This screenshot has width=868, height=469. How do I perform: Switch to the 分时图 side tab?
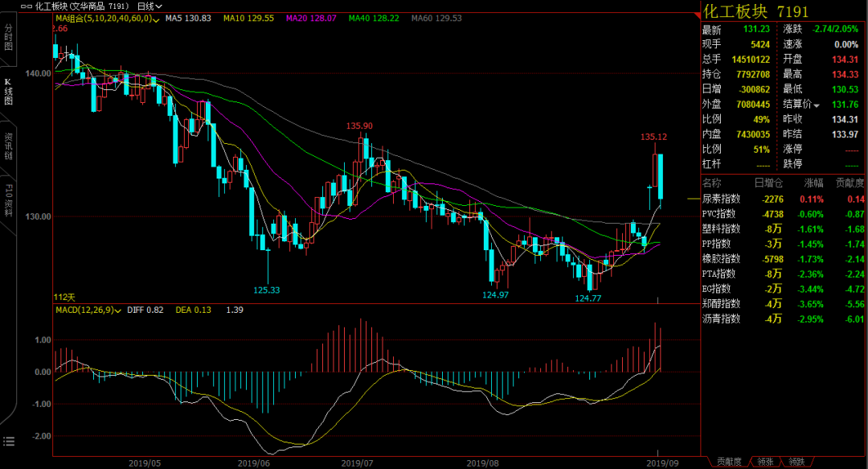pyautogui.click(x=8, y=37)
